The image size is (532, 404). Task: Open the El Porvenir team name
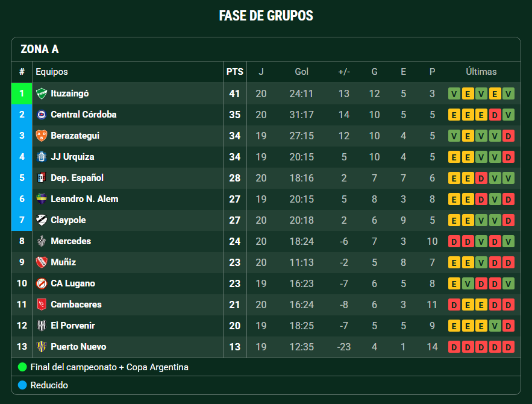73,326
